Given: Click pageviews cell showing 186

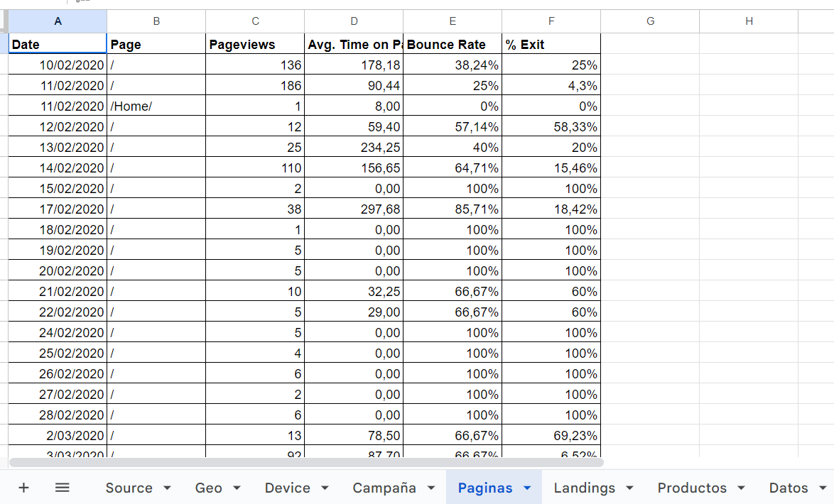Looking at the screenshot, I should (x=255, y=86).
